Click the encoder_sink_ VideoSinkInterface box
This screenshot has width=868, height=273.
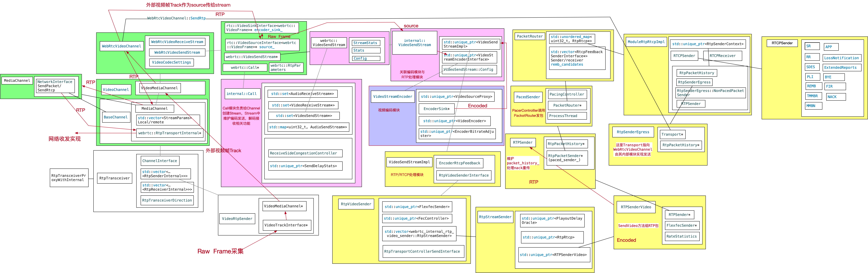262,28
